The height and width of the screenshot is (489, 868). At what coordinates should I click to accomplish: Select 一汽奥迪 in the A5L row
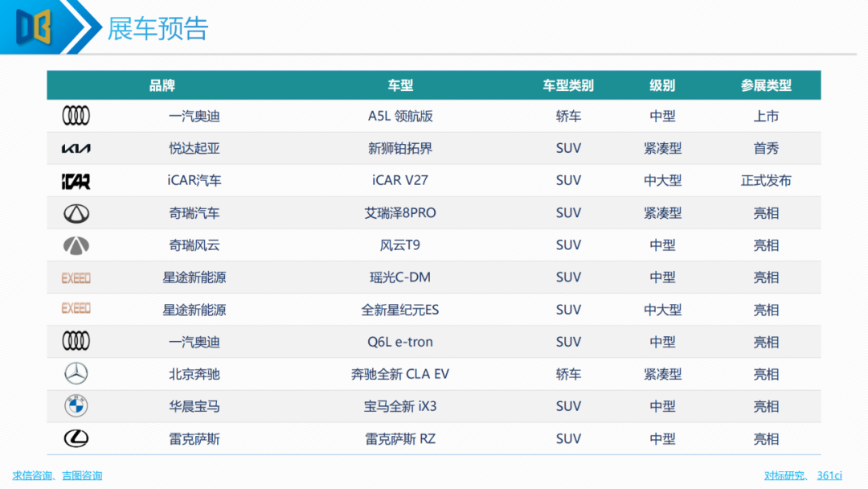point(194,117)
